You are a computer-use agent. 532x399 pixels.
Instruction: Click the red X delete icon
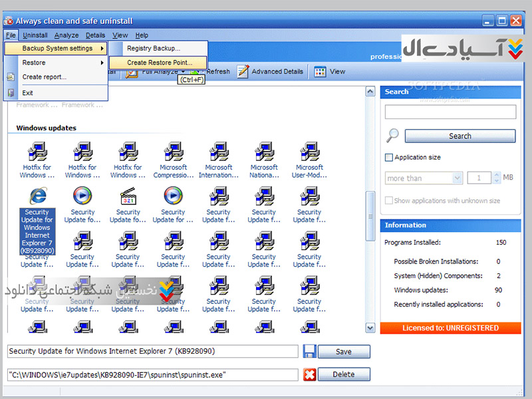309,374
